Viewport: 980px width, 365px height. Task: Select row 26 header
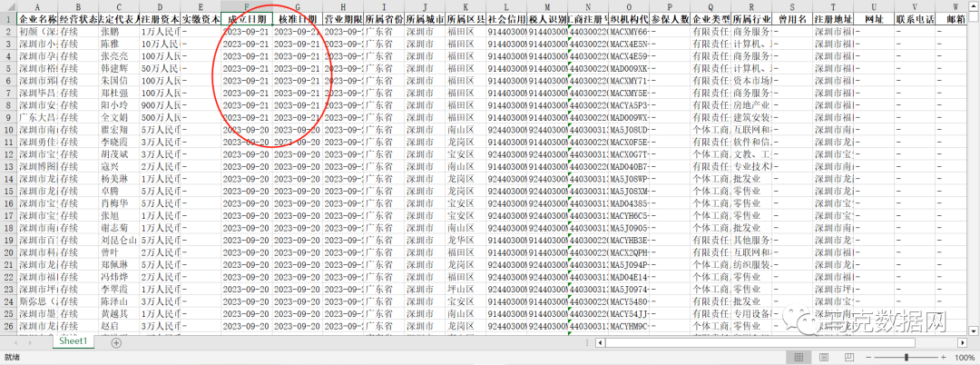coord(9,326)
